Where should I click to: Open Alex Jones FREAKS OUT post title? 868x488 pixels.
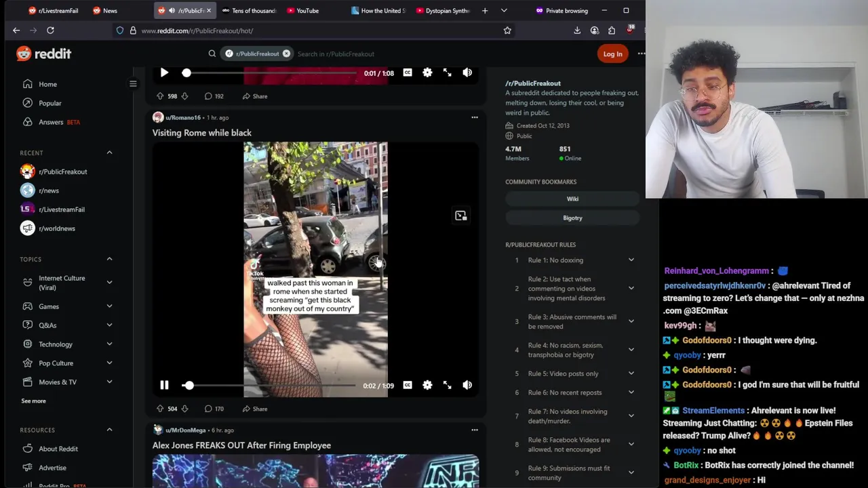tap(241, 445)
